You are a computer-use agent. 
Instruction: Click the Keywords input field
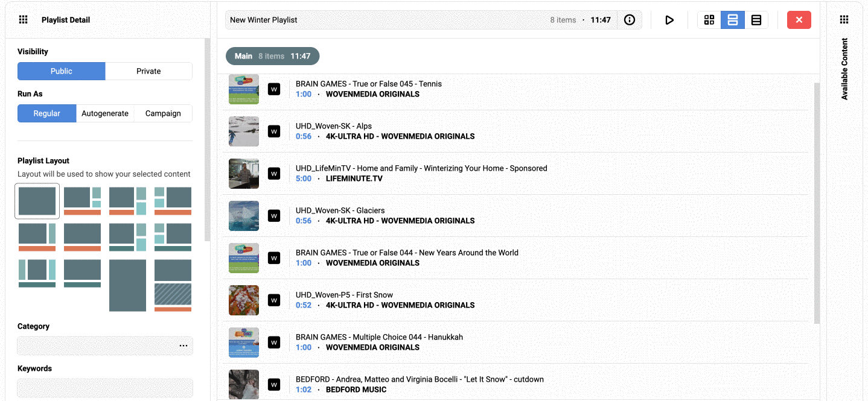(x=105, y=388)
